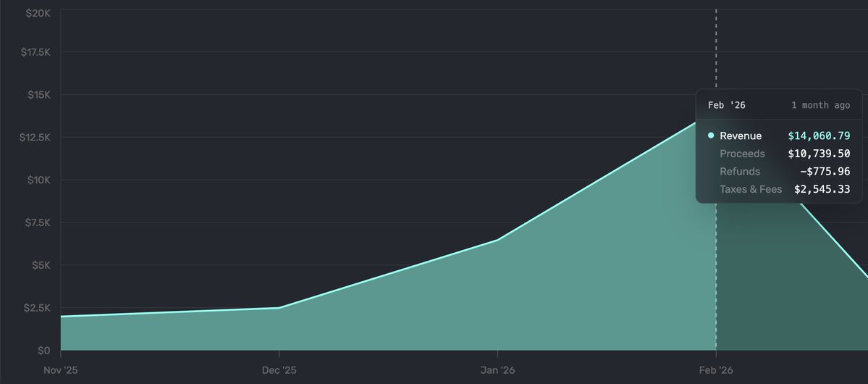Click the Feb '26 tooltip header
Screen dimensions: 868x384
(726, 105)
